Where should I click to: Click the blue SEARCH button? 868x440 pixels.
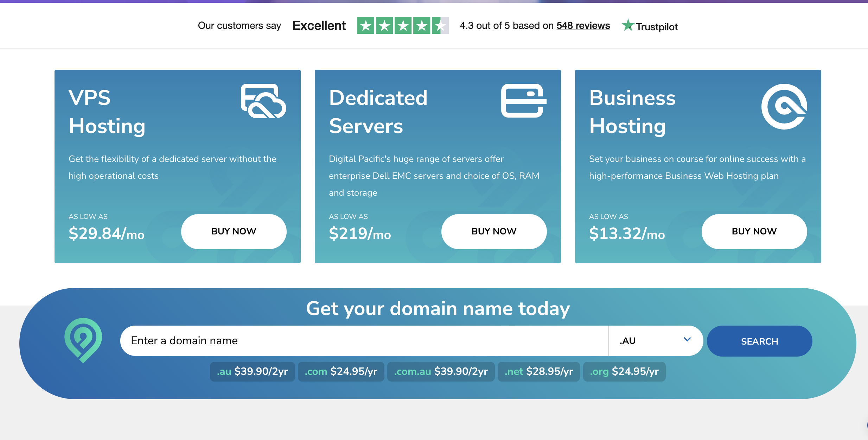click(x=760, y=341)
